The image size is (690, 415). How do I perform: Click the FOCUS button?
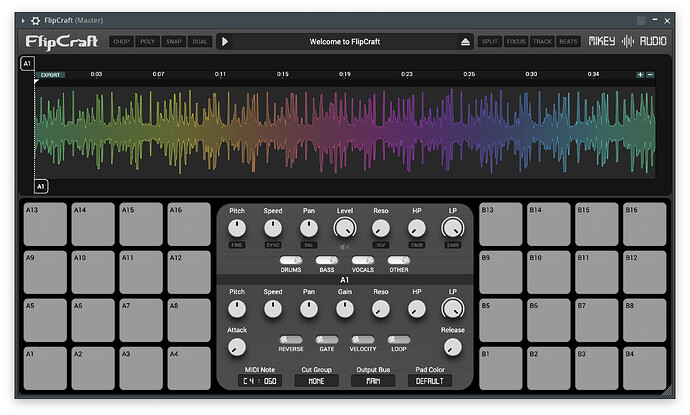coord(516,41)
